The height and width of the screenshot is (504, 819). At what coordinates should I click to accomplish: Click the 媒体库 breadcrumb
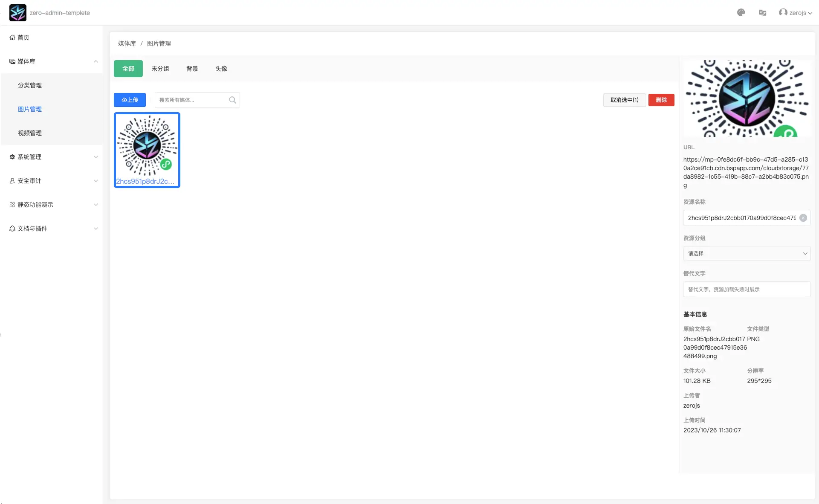pyautogui.click(x=127, y=43)
